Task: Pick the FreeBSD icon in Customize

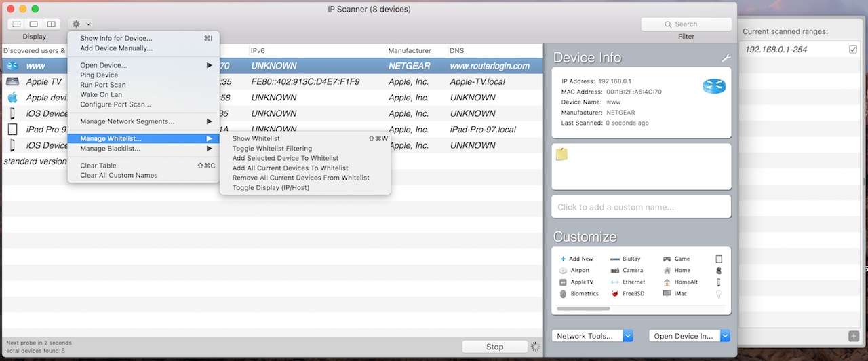Action: coord(615,293)
